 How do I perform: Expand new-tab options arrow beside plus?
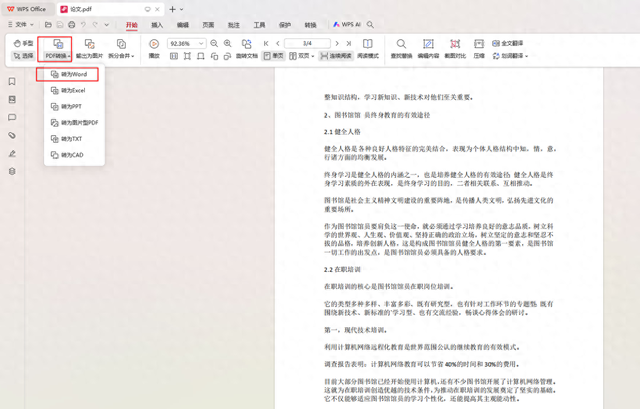[x=182, y=9]
